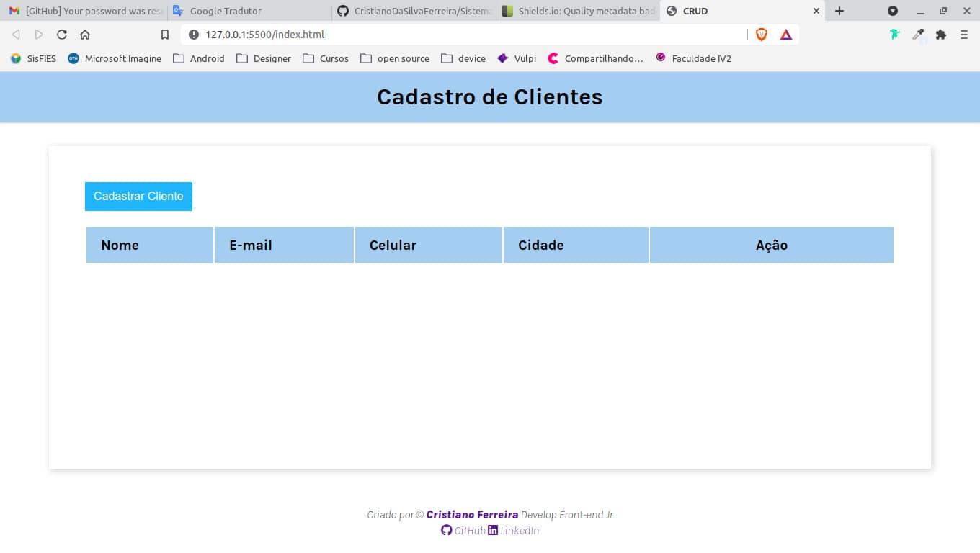This screenshot has height=553, width=980.
Task: Reload the current page
Action: (x=62, y=35)
